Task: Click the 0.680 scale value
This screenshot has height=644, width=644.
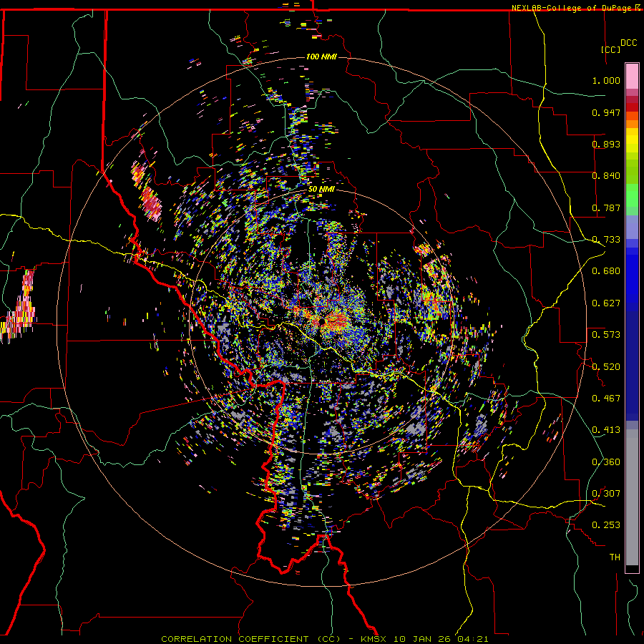Action: click(x=606, y=271)
